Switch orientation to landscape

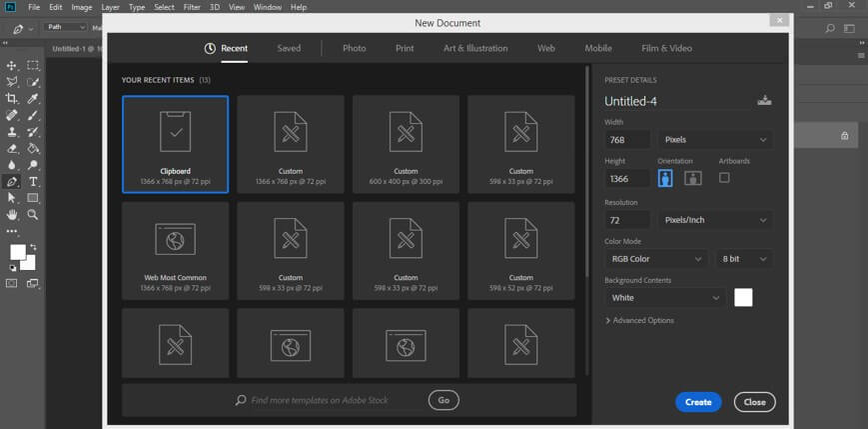pyautogui.click(x=692, y=178)
